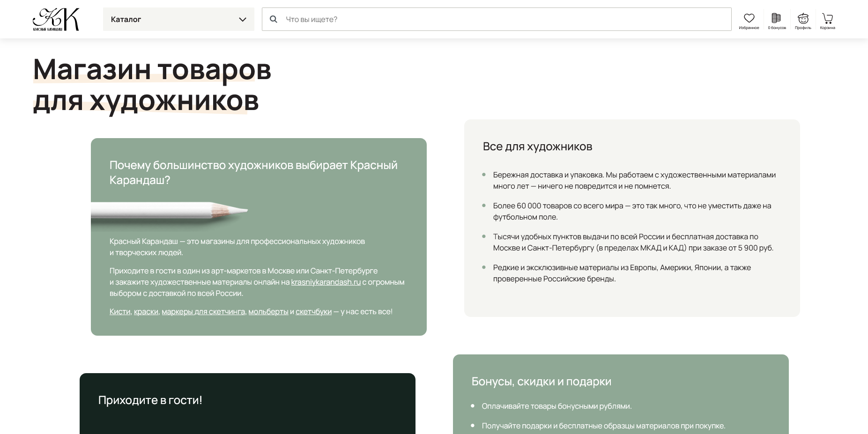
Task: Click 'Оплачивайте товары бонусными рублями' text
Action: coord(557,406)
